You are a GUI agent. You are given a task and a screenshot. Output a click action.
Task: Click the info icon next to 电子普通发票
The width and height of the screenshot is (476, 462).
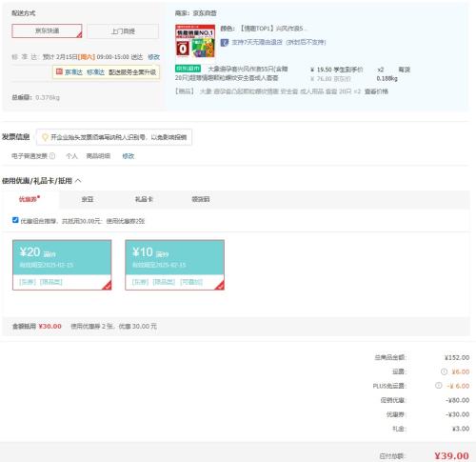click(x=52, y=156)
